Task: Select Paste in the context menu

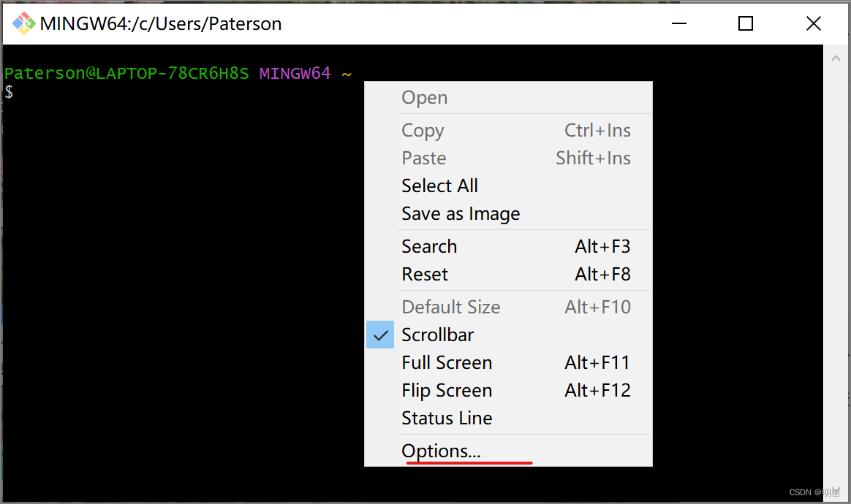Action: (508, 158)
